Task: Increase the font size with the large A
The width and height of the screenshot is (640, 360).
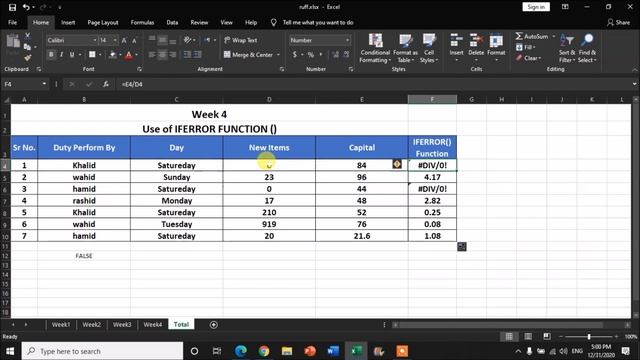Action: pos(124,40)
